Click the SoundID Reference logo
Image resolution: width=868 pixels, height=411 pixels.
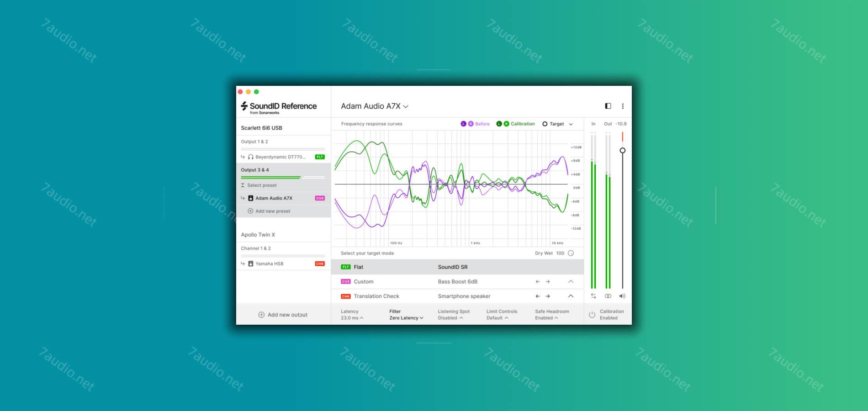point(279,108)
